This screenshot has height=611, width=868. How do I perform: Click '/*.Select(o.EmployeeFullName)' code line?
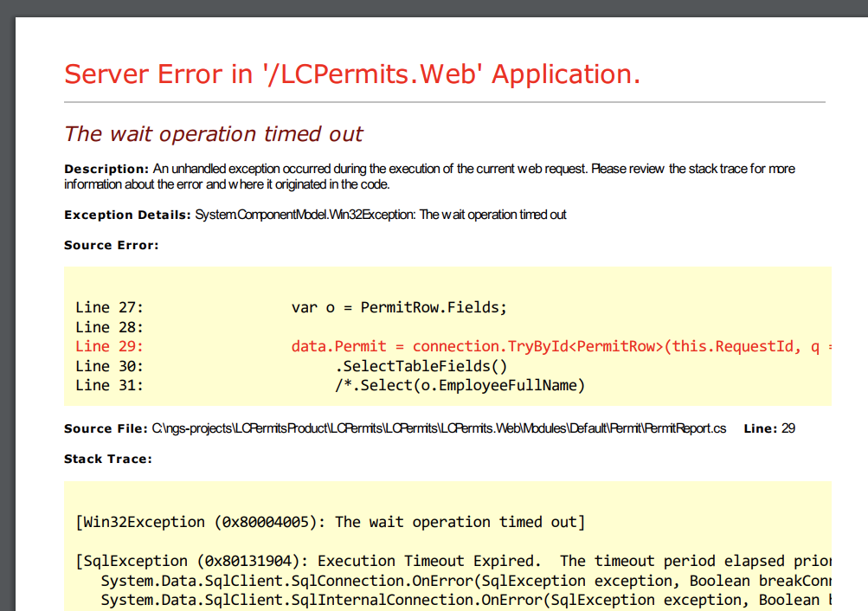(x=460, y=385)
